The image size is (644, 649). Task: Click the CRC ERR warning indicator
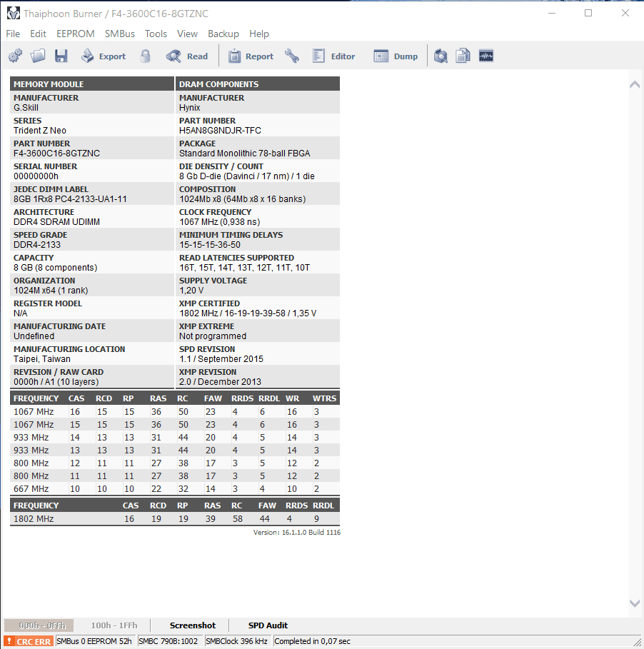(x=29, y=641)
